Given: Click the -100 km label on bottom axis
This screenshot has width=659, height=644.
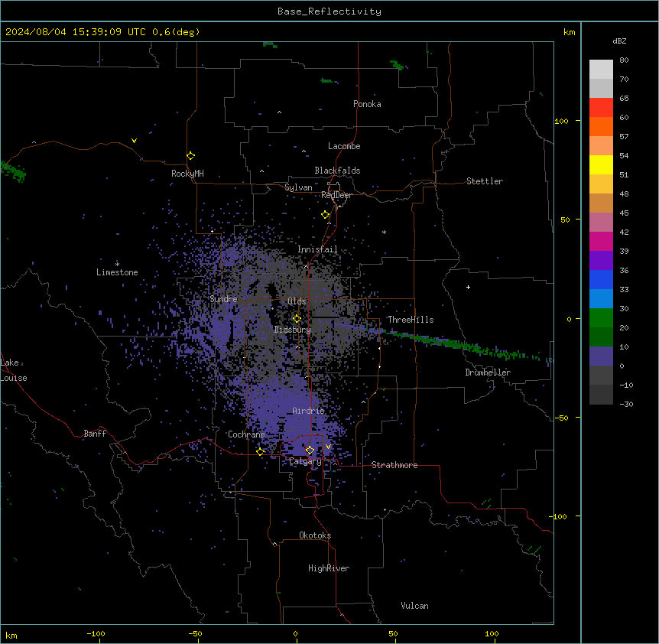Looking at the screenshot, I should click(96, 633).
